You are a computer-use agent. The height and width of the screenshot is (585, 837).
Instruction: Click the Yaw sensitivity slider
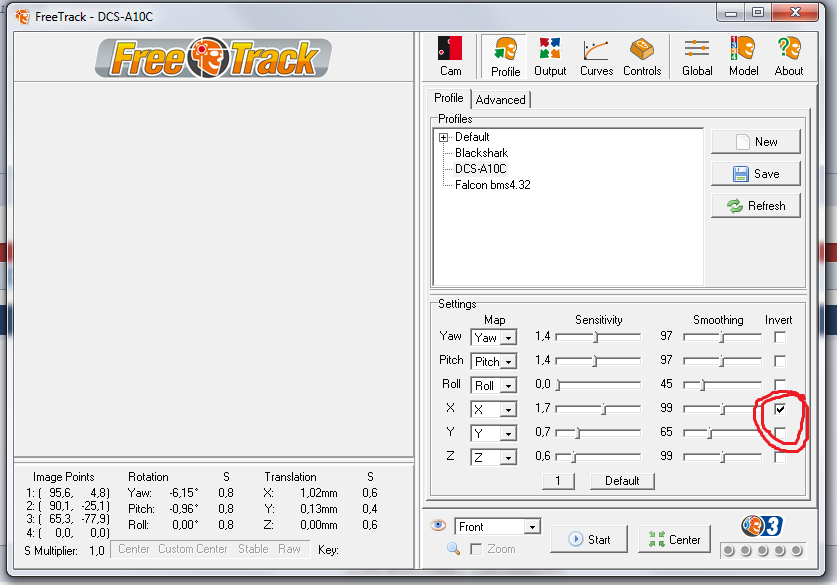598,337
